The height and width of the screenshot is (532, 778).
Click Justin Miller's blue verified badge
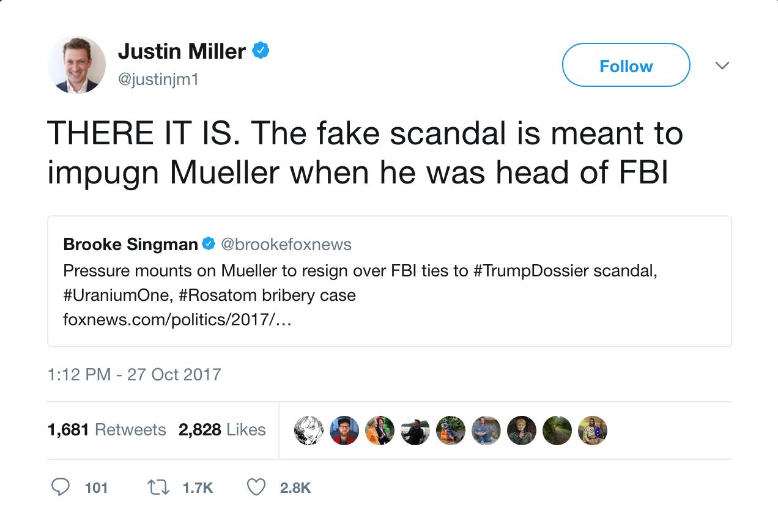(261, 51)
